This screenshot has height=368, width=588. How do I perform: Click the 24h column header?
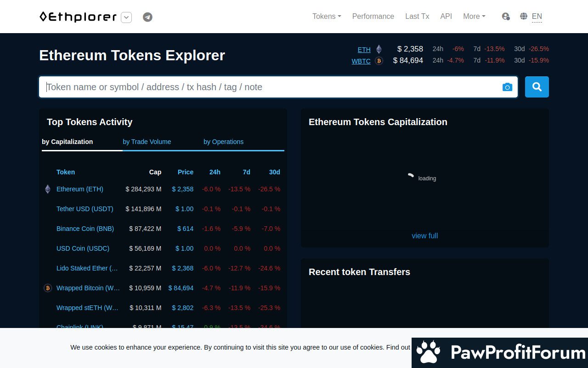coord(215,172)
